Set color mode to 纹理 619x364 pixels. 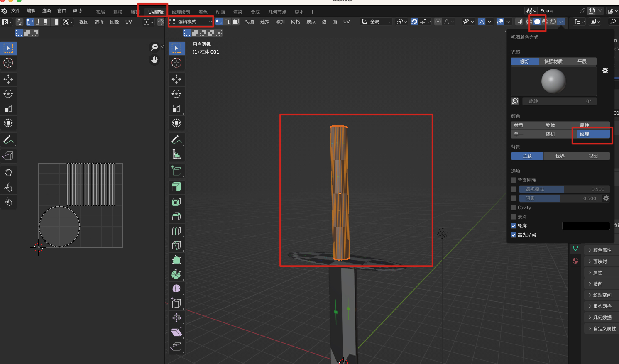click(x=593, y=134)
